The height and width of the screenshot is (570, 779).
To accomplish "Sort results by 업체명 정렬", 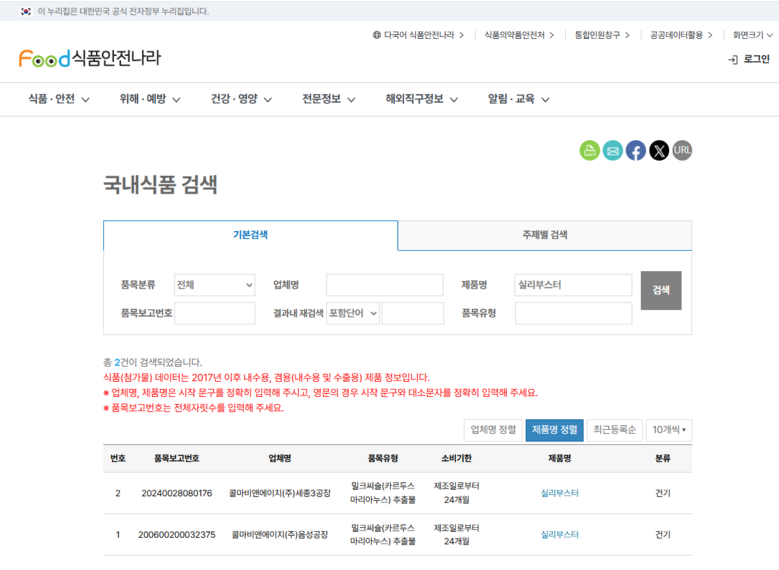I will pyautogui.click(x=493, y=430).
